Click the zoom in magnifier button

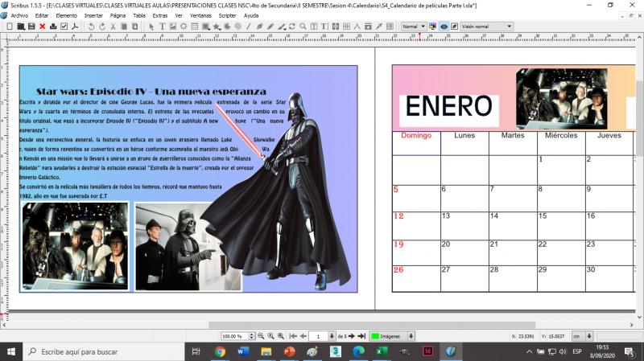[281, 336]
